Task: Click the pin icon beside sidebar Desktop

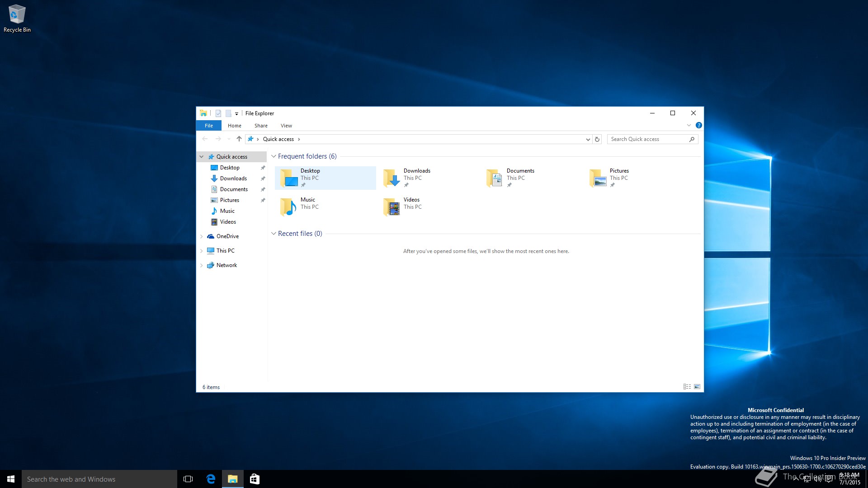Action: coord(263,168)
